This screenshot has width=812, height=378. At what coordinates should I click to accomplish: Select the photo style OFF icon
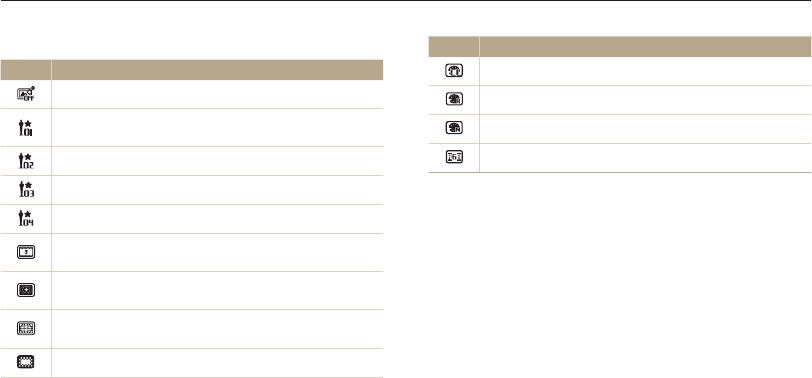point(26,94)
